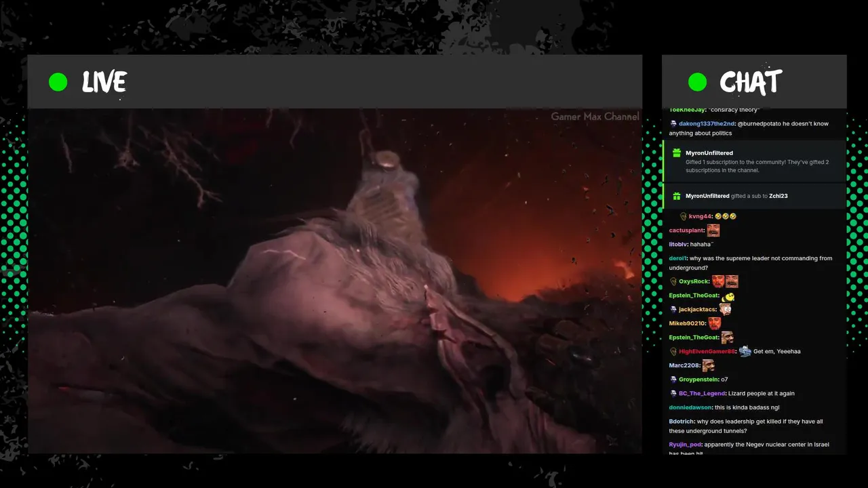
Task: Click the OxysRock username
Action: point(694,281)
